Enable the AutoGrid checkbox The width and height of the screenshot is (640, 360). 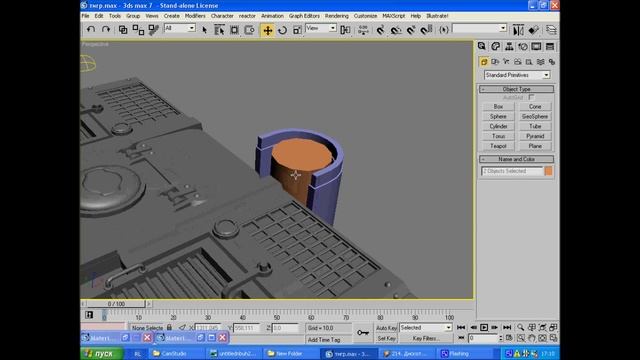click(x=531, y=97)
